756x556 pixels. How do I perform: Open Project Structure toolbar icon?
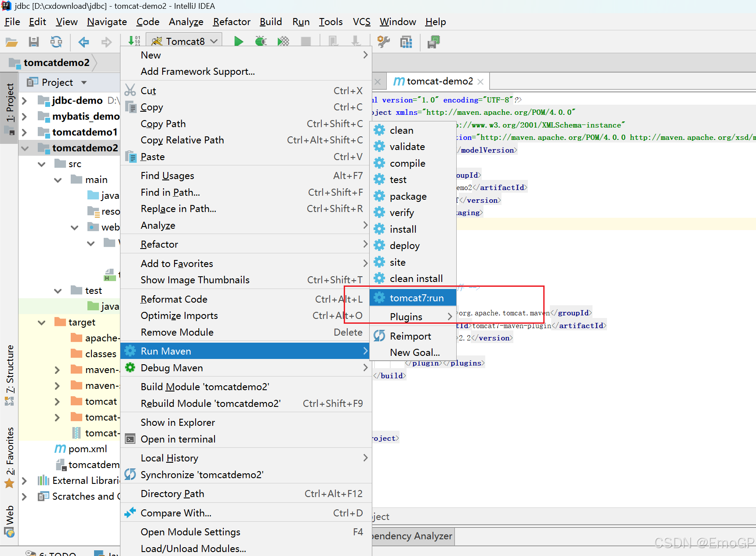(x=406, y=42)
